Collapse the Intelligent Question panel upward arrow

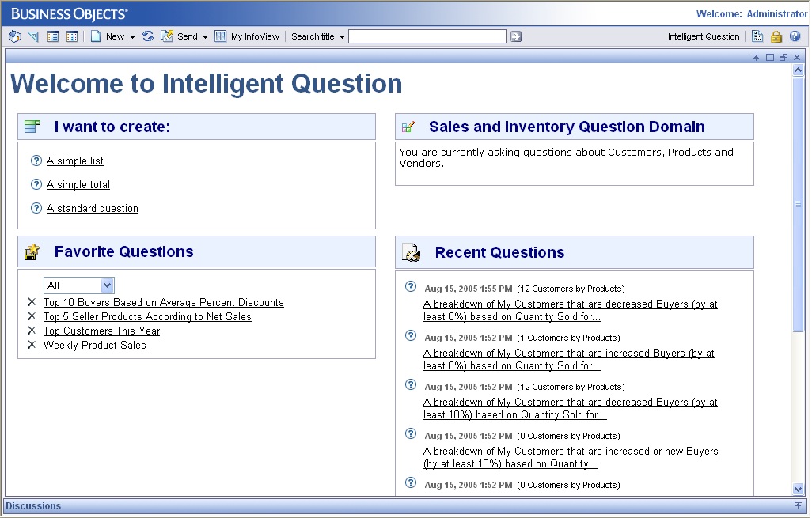pyautogui.click(x=756, y=57)
